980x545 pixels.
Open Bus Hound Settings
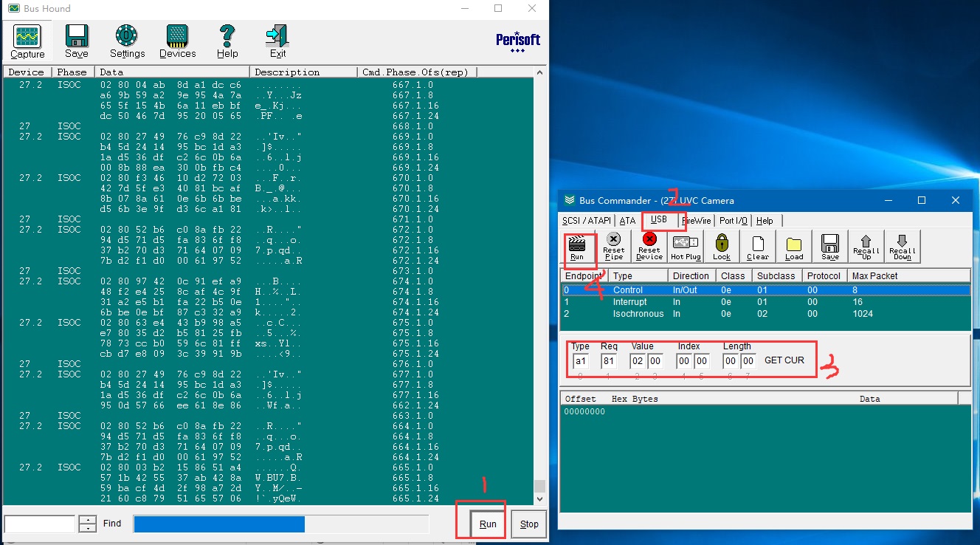click(127, 41)
